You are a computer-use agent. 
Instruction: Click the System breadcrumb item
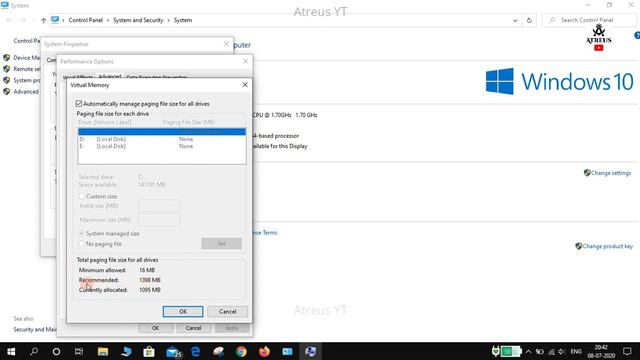click(x=183, y=20)
